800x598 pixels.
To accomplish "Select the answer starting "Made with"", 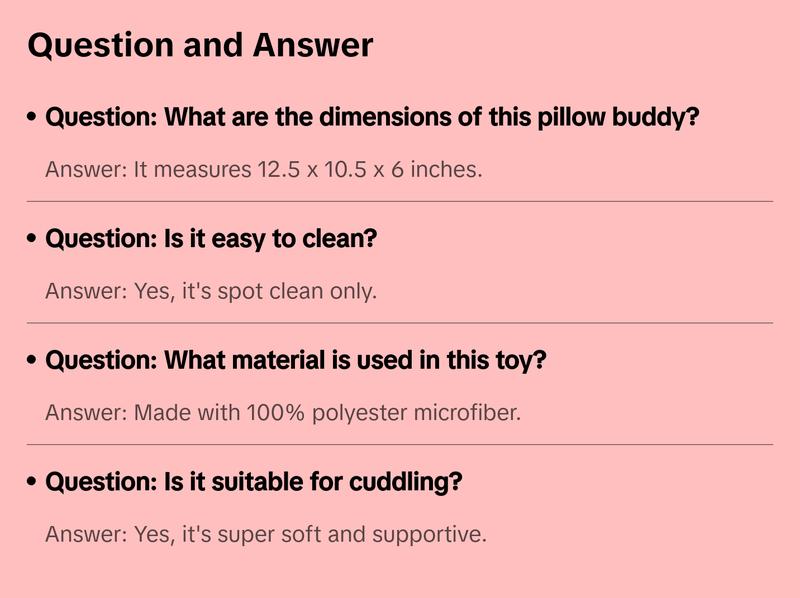I will 283,412.
